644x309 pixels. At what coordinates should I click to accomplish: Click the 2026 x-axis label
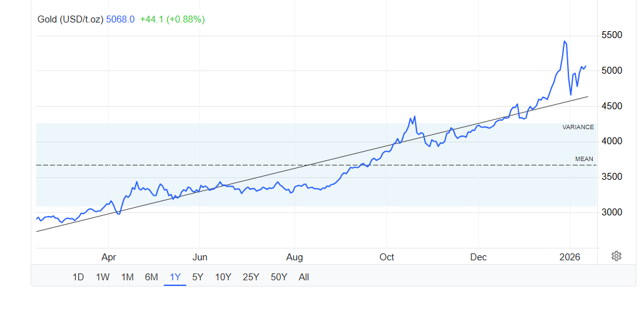click(x=570, y=257)
